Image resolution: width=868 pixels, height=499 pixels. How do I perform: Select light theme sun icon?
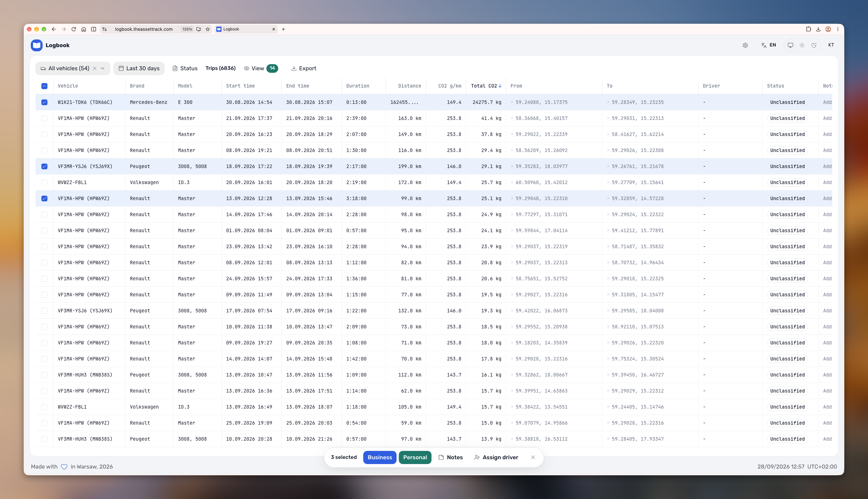802,45
